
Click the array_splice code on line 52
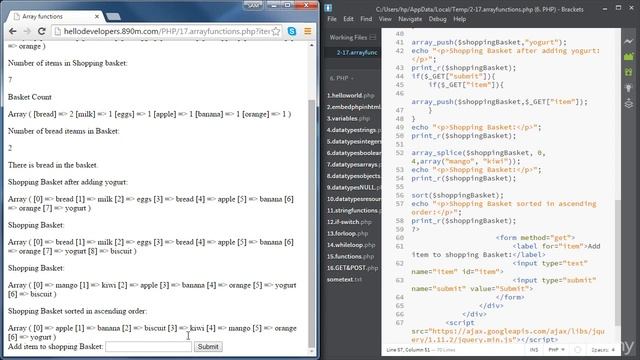(478, 157)
